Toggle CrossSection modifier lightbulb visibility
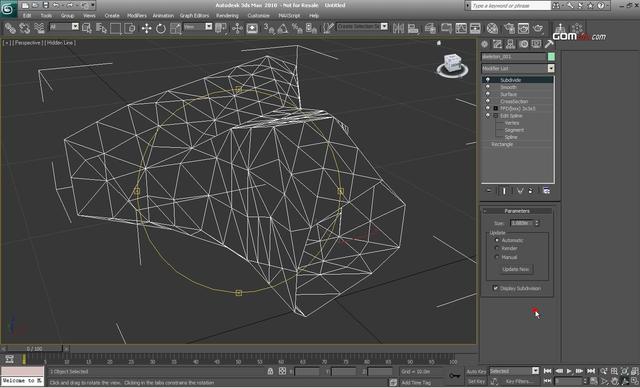The width and height of the screenshot is (640, 388). (x=487, y=101)
